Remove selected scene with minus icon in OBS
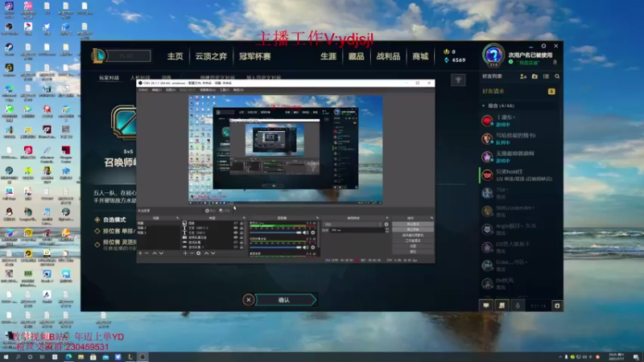 pos(147,253)
